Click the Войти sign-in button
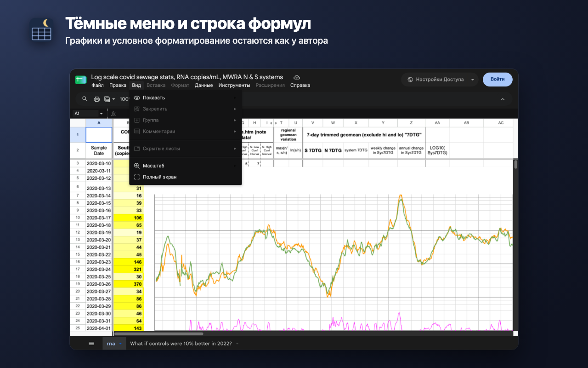The image size is (588, 368). [x=498, y=79]
